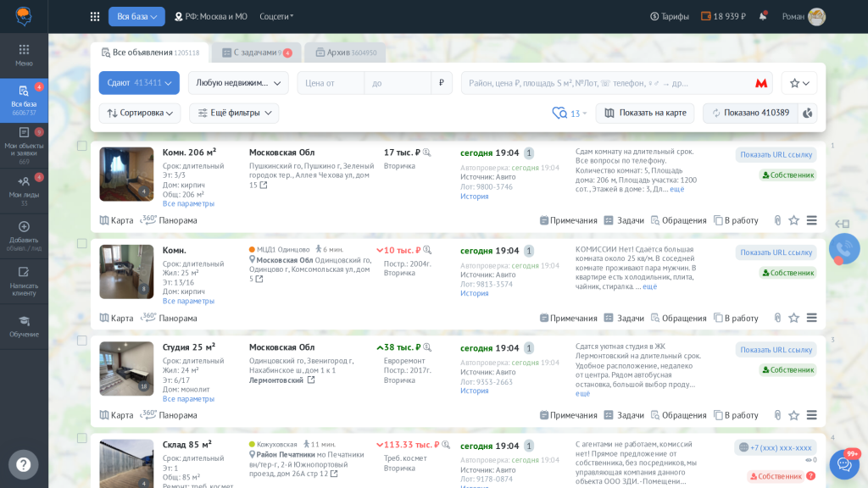
Task: Open 'Мои лиды' in the sidebar
Action: pyautogui.click(x=24, y=180)
